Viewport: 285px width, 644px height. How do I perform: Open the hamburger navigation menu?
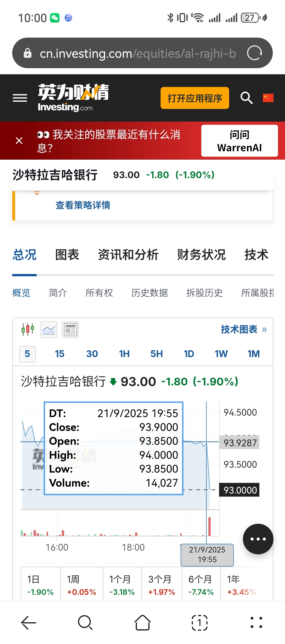click(x=20, y=98)
